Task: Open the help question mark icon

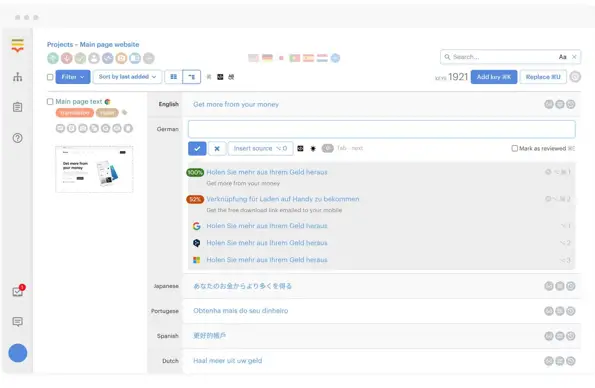Action: 17,138
